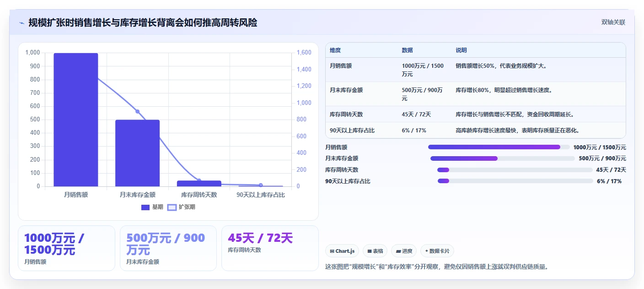Click the 说明 column header
Viewport: 644px width, 289px height.
(x=461, y=50)
